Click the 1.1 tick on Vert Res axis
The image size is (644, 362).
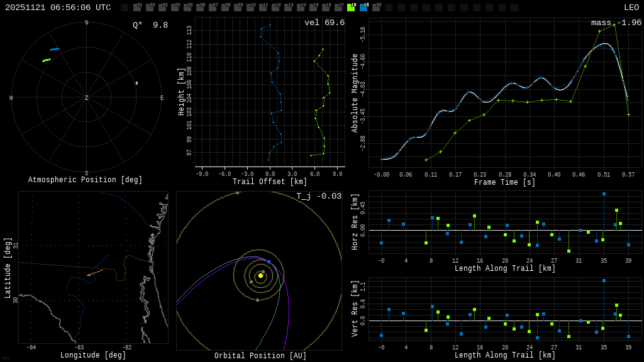(x=362, y=287)
